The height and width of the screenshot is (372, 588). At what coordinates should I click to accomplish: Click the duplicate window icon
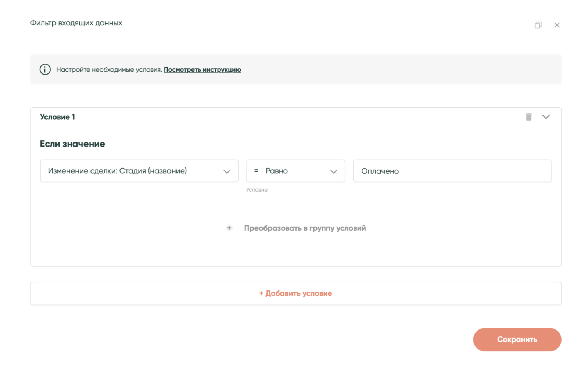click(538, 25)
